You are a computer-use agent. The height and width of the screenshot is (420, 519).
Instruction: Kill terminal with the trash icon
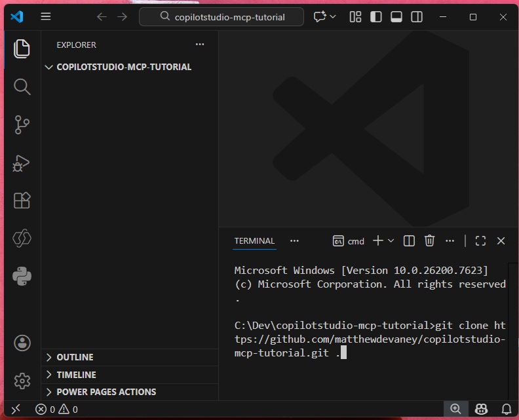click(x=429, y=241)
